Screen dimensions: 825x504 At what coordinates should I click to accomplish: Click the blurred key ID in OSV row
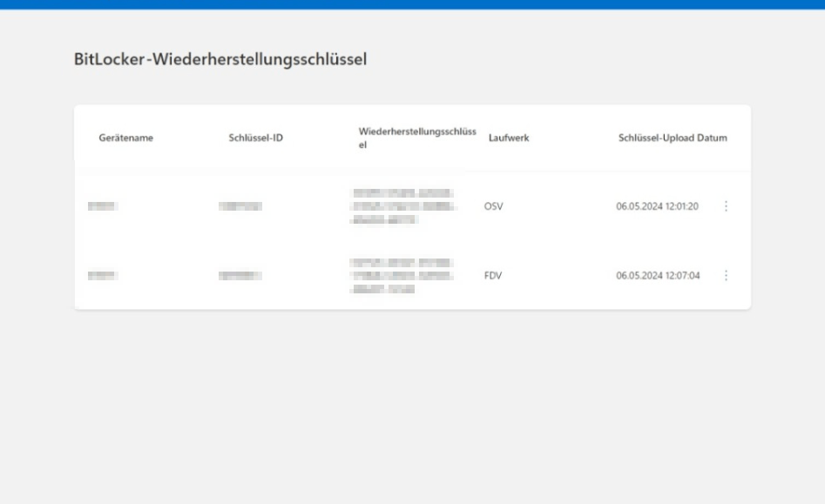(240, 206)
